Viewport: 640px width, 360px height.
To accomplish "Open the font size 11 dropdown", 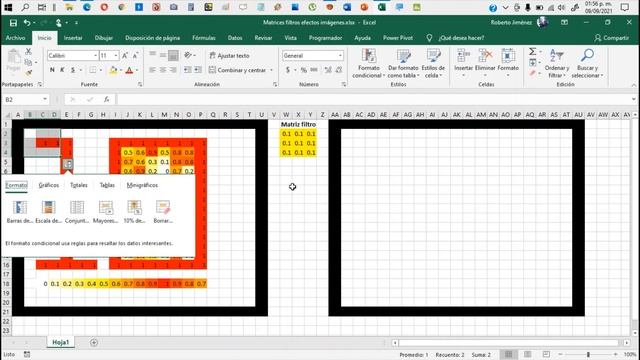I will click(x=116, y=56).
